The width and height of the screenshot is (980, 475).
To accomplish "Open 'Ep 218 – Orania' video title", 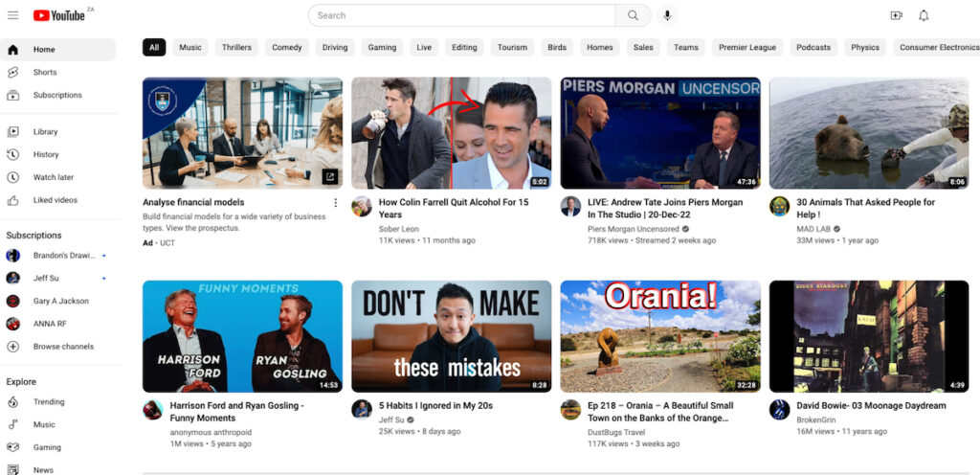I will pos(660,412).
